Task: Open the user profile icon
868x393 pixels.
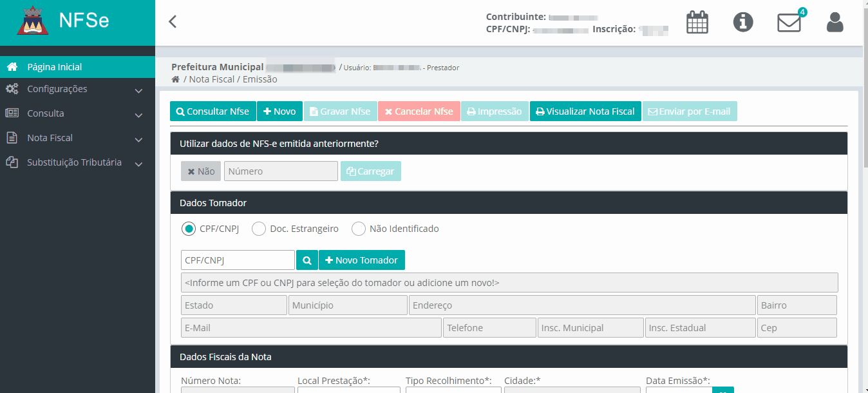Action: (x=835, y=23)
